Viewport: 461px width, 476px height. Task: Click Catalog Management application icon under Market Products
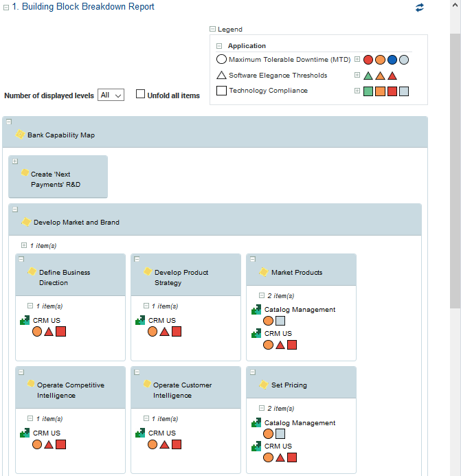tap(256, 310)
